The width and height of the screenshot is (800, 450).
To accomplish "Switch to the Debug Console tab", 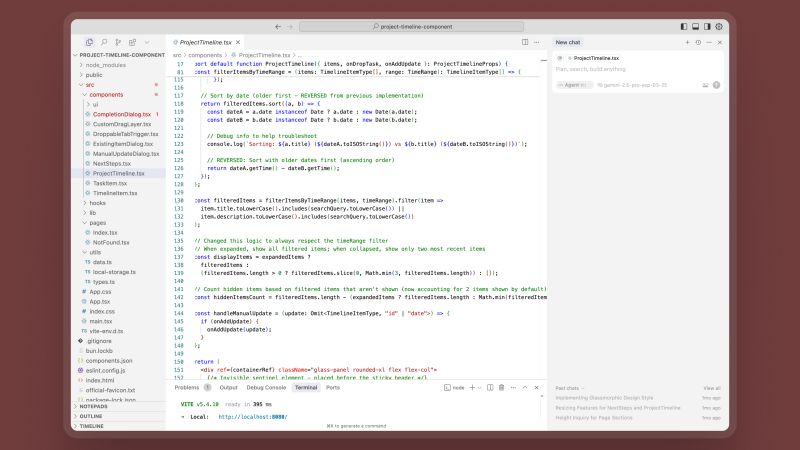I will coord(266,388).
